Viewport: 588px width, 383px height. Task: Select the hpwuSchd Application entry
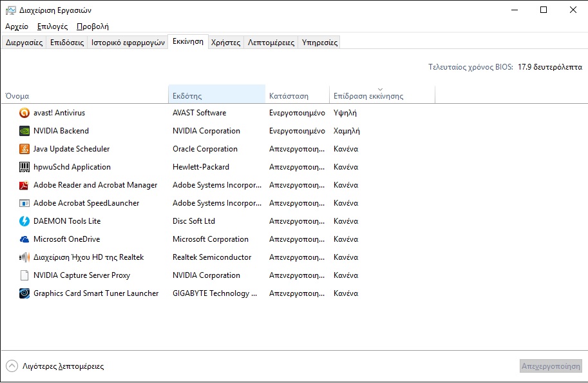point(72,167)
